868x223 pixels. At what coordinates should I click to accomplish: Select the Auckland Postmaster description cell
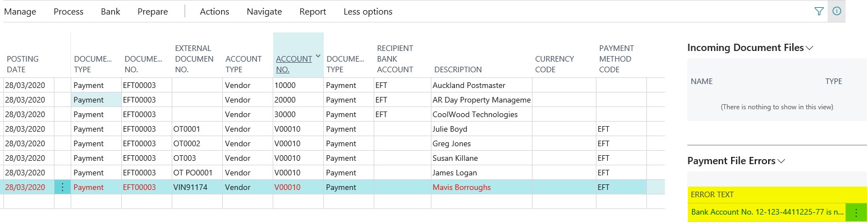coord(481,85)
